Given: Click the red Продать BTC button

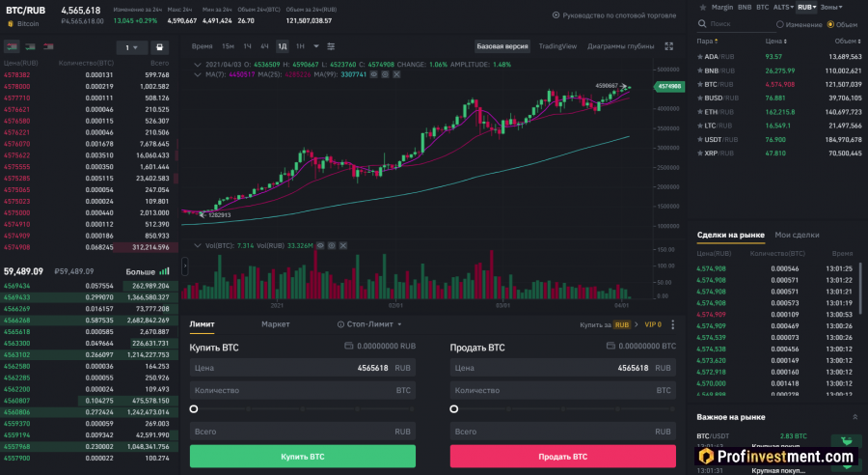Looking at the screenshot, I should (562, 456).
